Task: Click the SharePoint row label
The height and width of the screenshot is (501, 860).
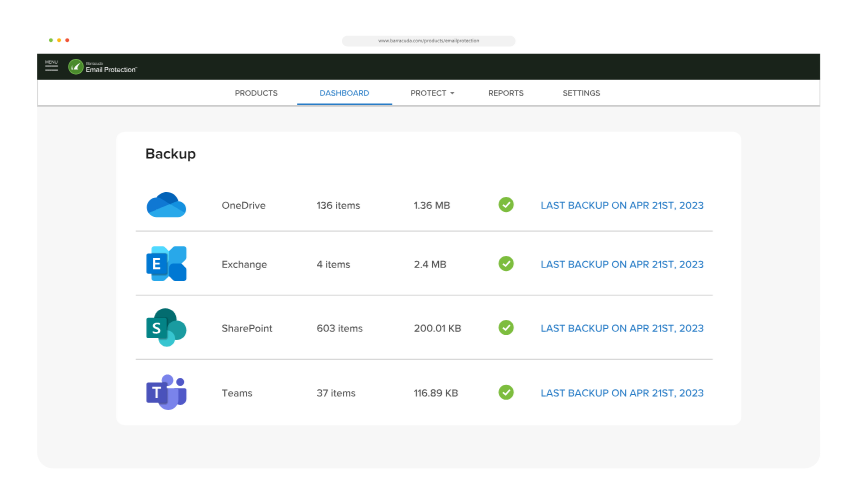Action: pos(247,328)
